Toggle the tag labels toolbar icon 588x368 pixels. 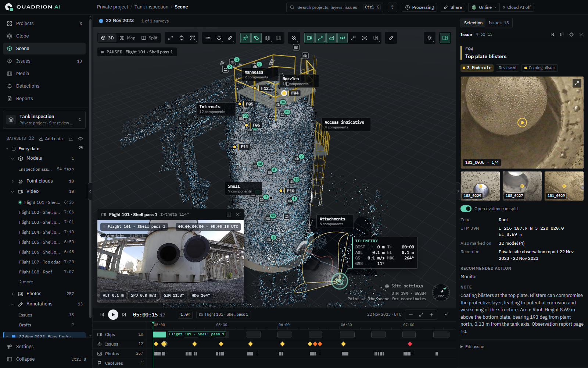pyautogui.click(x=257, y=38)
